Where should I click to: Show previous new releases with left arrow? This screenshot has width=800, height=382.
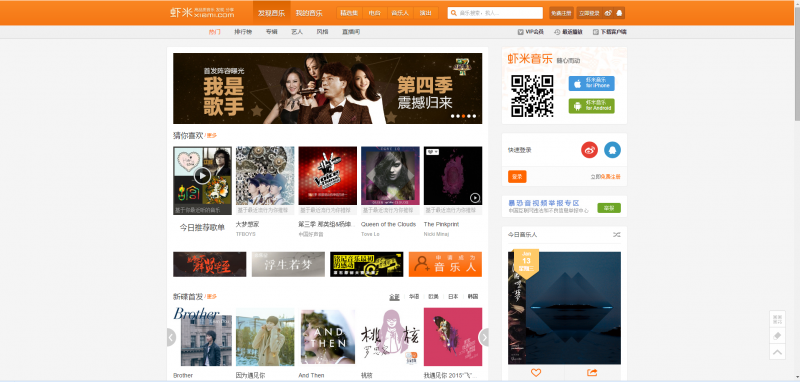click(171, 337)
